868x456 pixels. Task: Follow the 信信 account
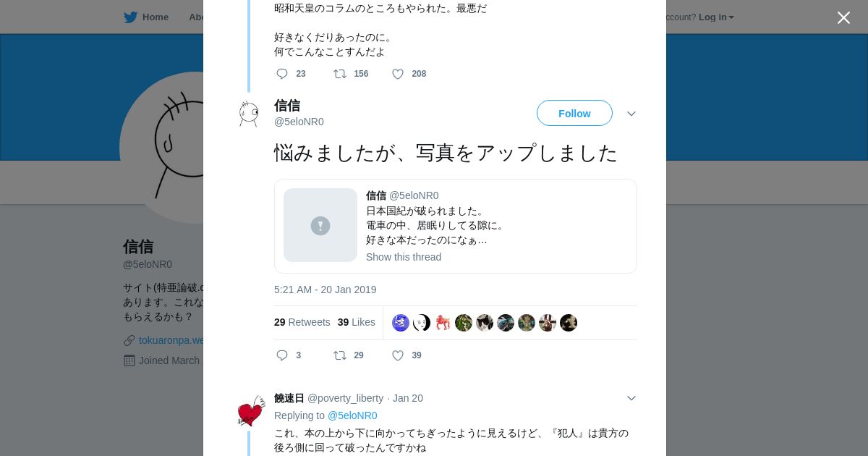pos(574,114)
